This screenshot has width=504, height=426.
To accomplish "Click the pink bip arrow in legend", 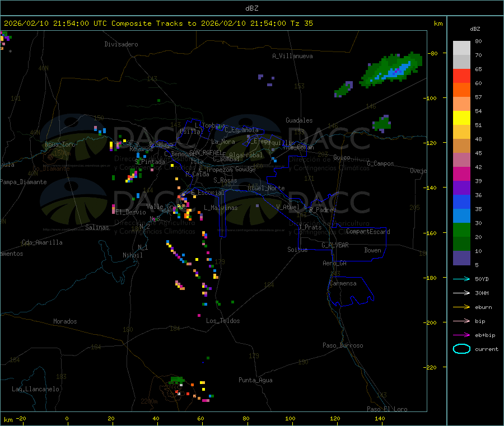I will 461,321.
